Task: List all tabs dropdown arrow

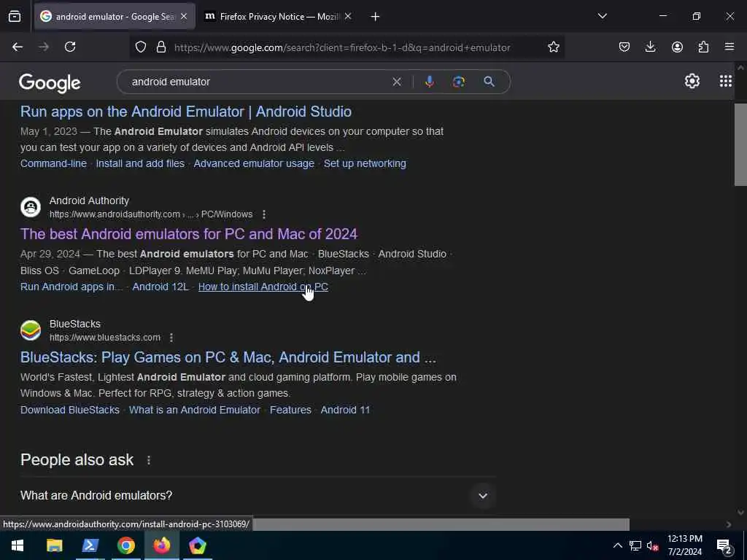Action: tap(602, 17)
